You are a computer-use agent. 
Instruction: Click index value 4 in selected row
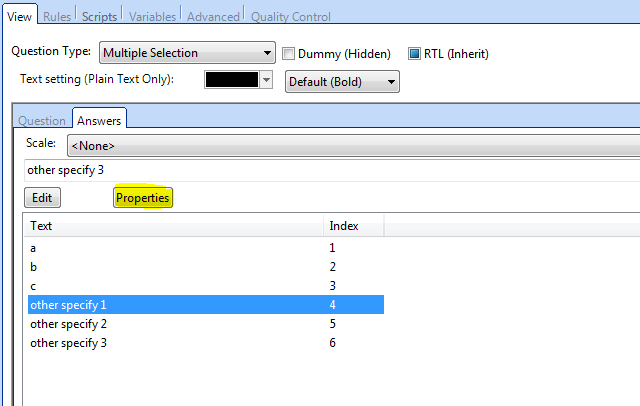click(x=333, y=304)
